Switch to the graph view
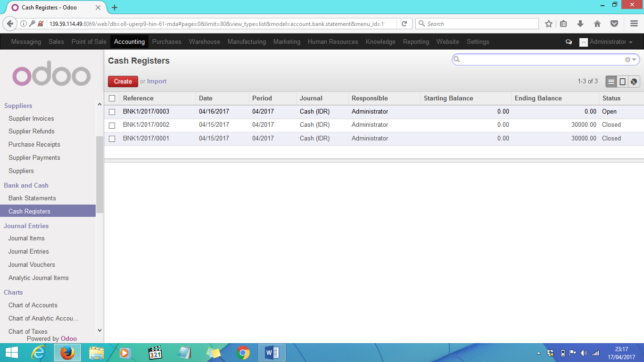The image size is (644, 362). point(634,82)
